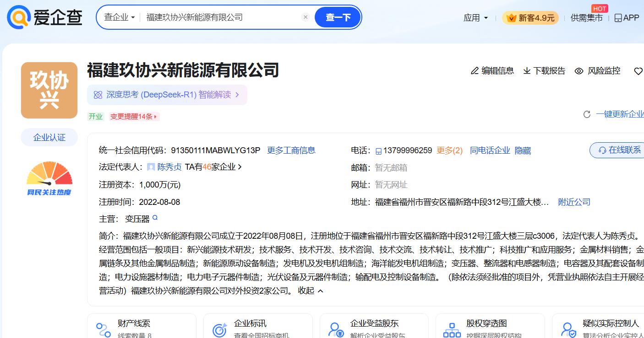
Task: Collapse the company intro with 收起
Action: pyautogui.click(x=311, y=290)
